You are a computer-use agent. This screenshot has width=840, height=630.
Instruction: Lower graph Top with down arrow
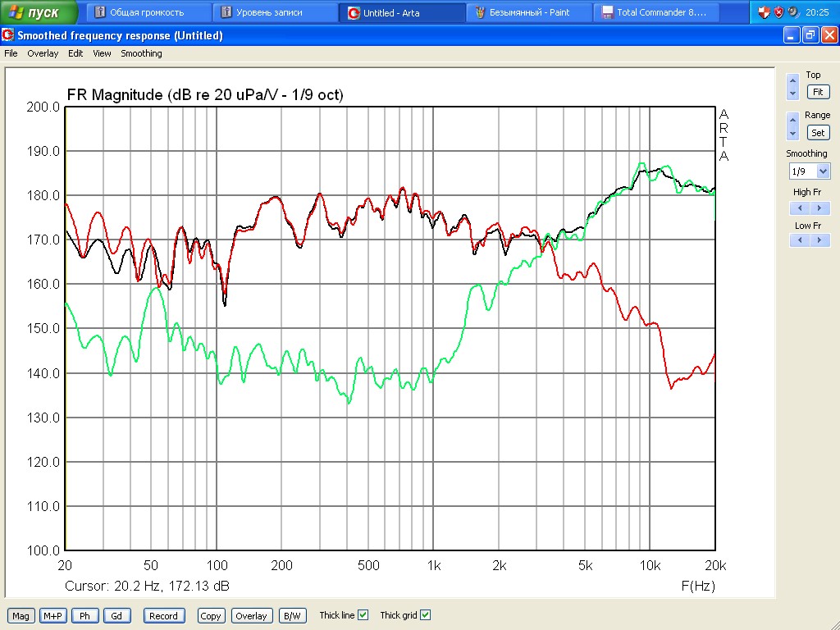[x=793, y=94]
